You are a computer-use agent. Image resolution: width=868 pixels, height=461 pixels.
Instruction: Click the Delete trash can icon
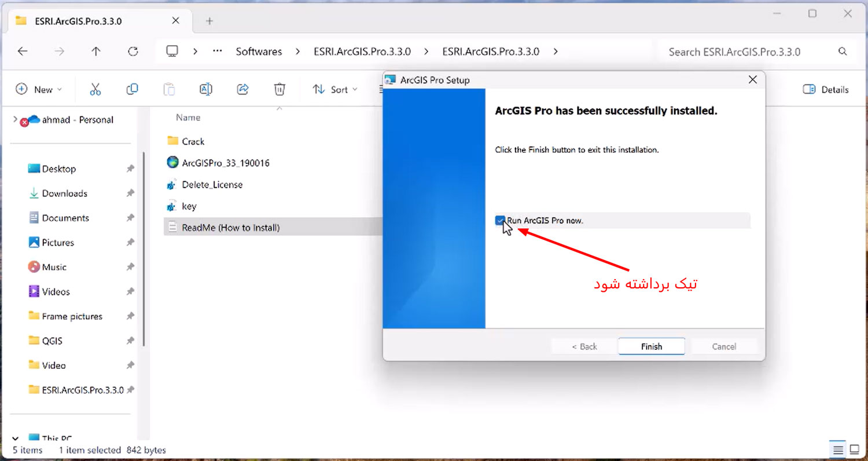point(279,89)
